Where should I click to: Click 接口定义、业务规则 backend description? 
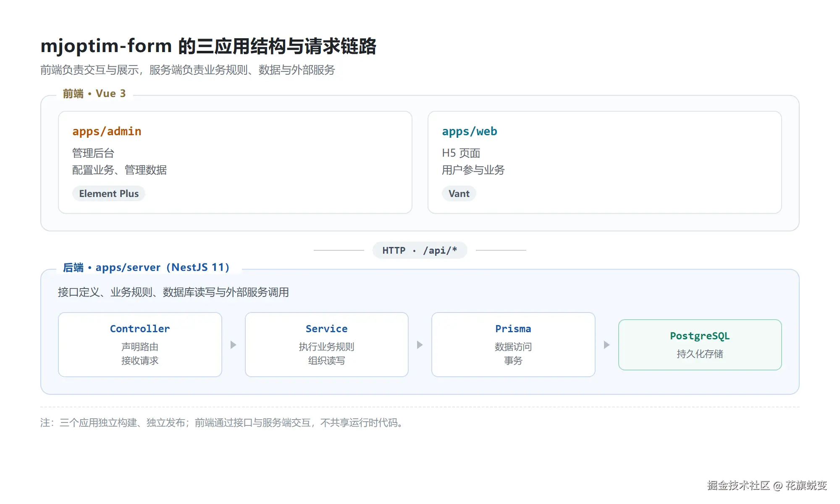pos(173,292)
